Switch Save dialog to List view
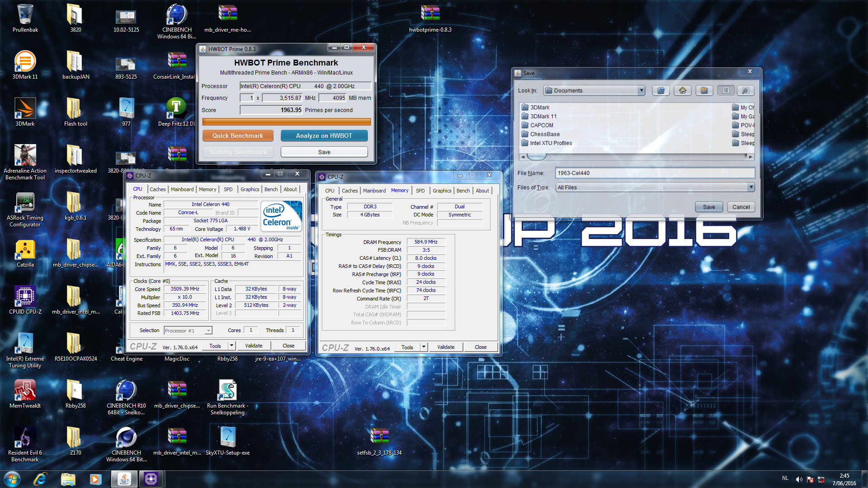The image size is (868, 488). coord(726,90)
